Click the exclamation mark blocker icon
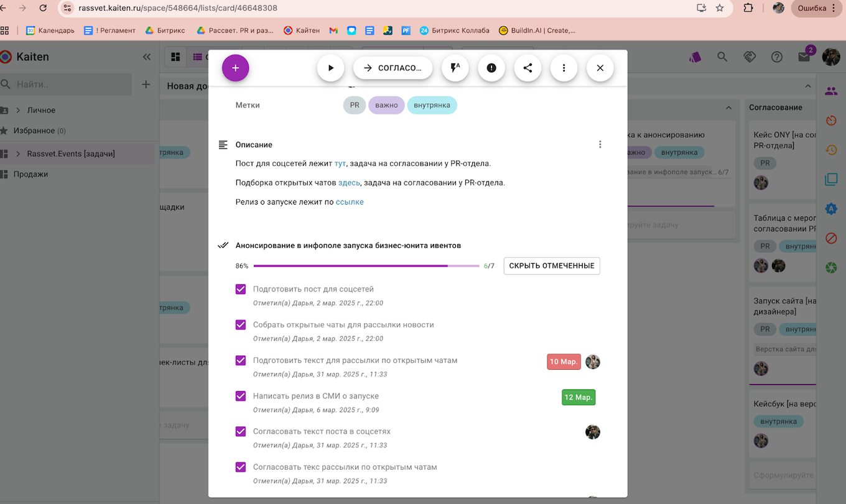Image resolution: width=846 pixels, height=504 pixels. click(x=491, y=68)
